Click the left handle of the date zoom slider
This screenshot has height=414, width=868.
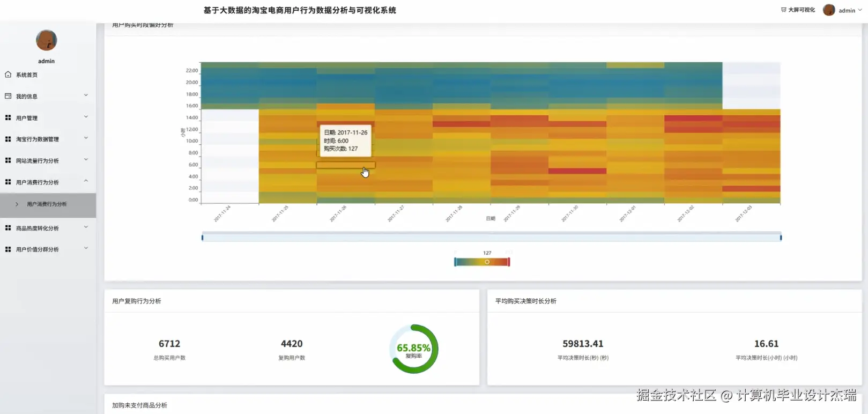point(202,237)
